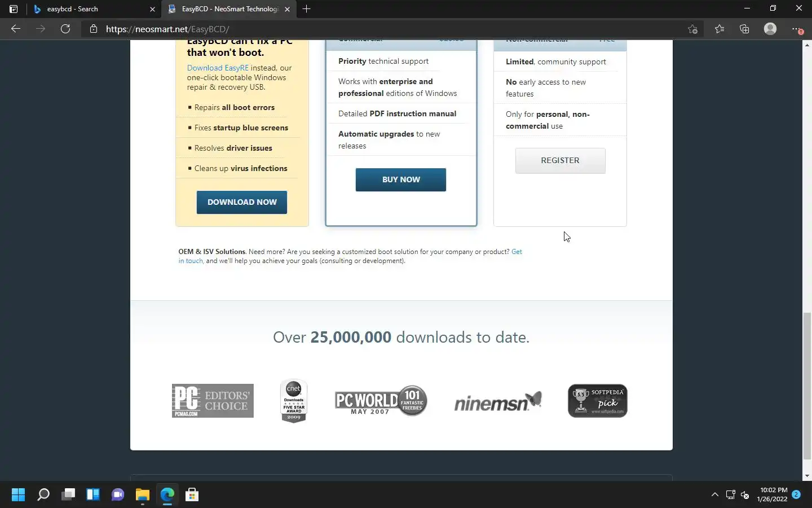
Task: Open taskbar Search magnifier icon
Action: tap(43, 495)
